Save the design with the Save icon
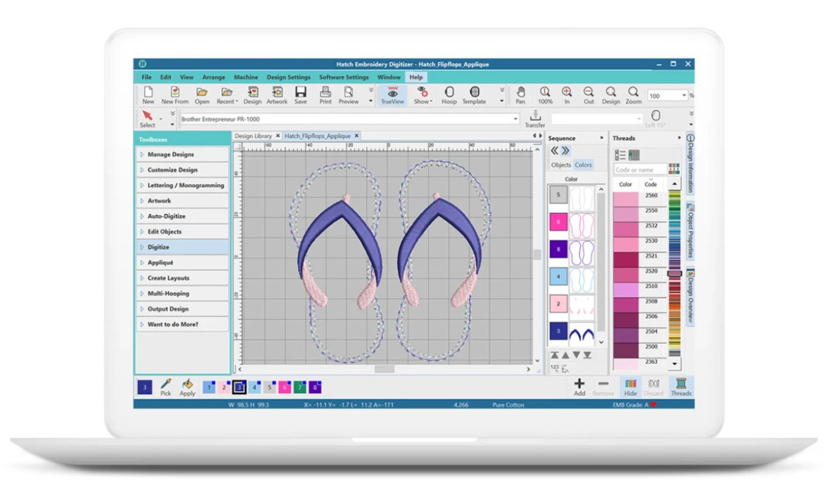Image resolution: width=834 pixels, height=504 pixels. 300,94
